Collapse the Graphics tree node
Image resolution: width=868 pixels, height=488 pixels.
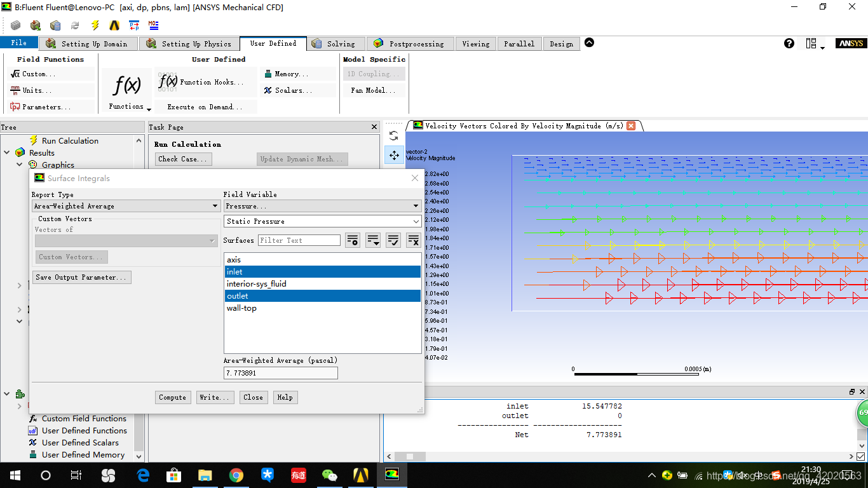[20, 165]
